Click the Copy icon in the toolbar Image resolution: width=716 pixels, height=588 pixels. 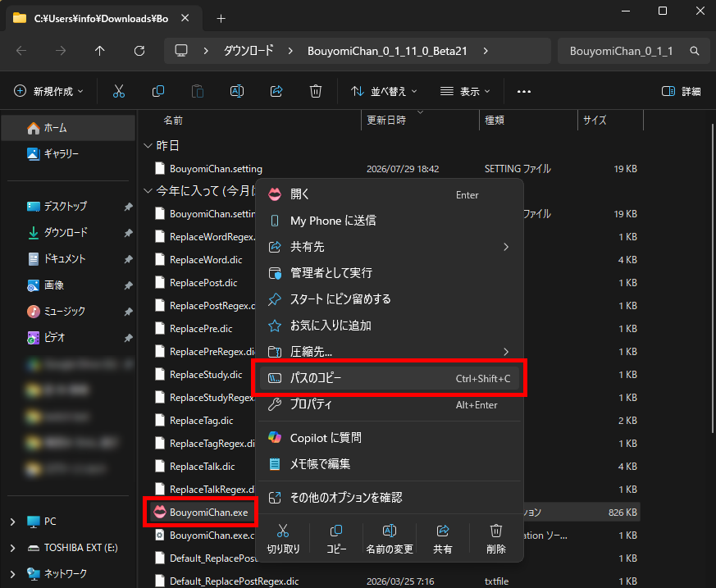pyautogui.click(x=158, y=91)
